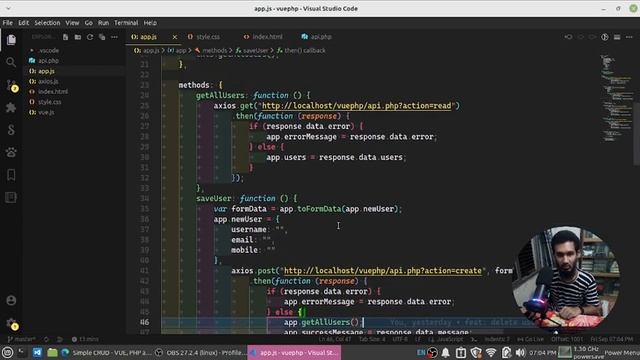Close the app.js tab
Viewport: 640px width, 360px height.
175,37
